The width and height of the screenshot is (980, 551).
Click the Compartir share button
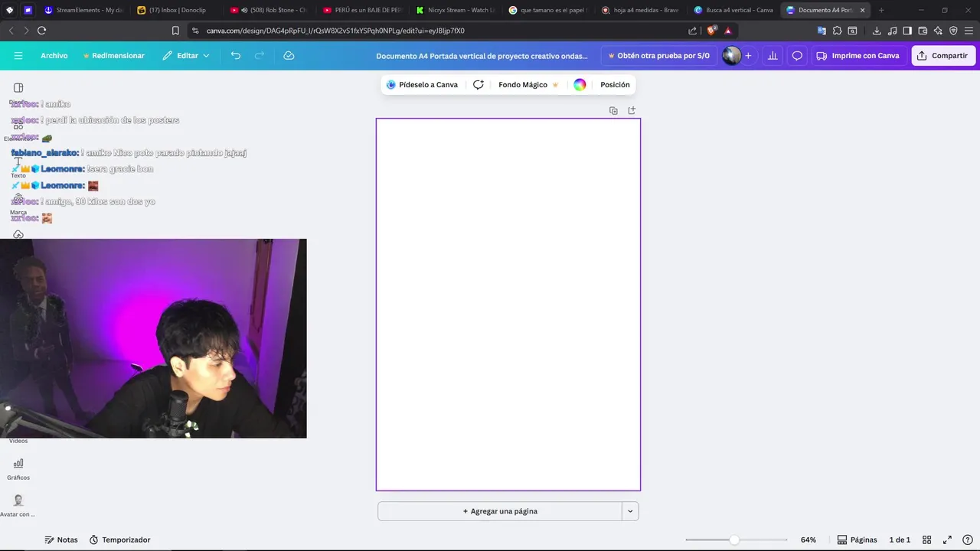coord(943,56)
